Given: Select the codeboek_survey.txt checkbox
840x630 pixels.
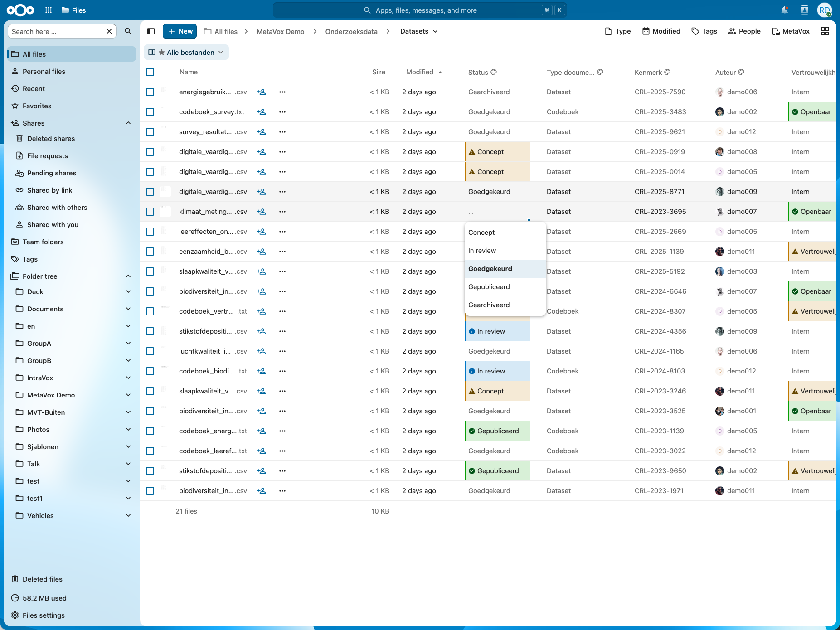Looking at the screenshot, I should (x=150, y=112).
